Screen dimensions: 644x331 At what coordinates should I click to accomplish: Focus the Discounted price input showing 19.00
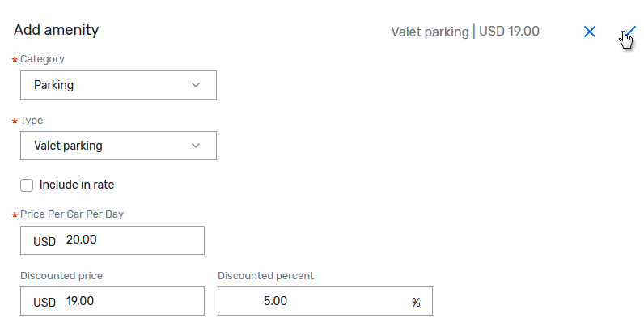(x=129, y=301)
